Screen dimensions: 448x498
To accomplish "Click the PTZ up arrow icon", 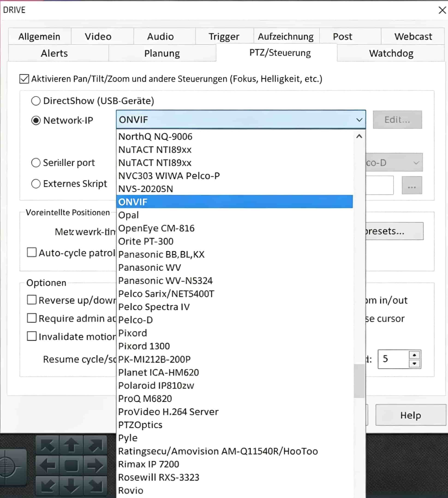I will coord(71,445).
